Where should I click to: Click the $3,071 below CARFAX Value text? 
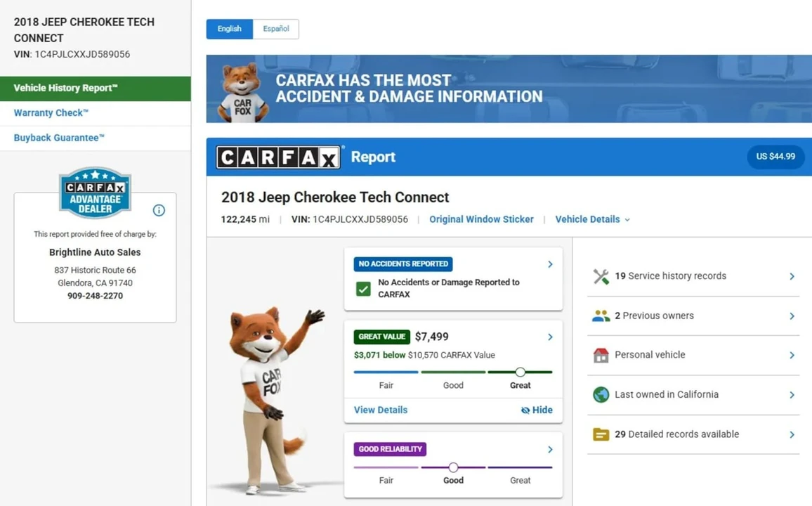click(x=424, y=356)
